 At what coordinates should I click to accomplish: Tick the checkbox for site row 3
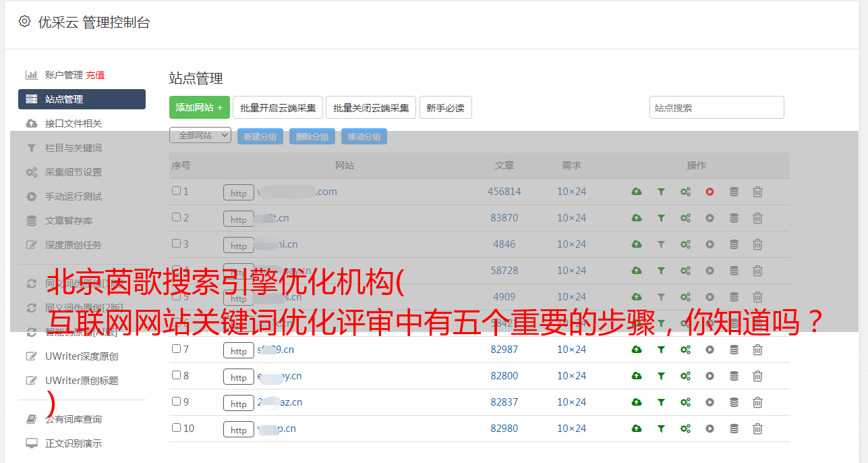(176, 244)
